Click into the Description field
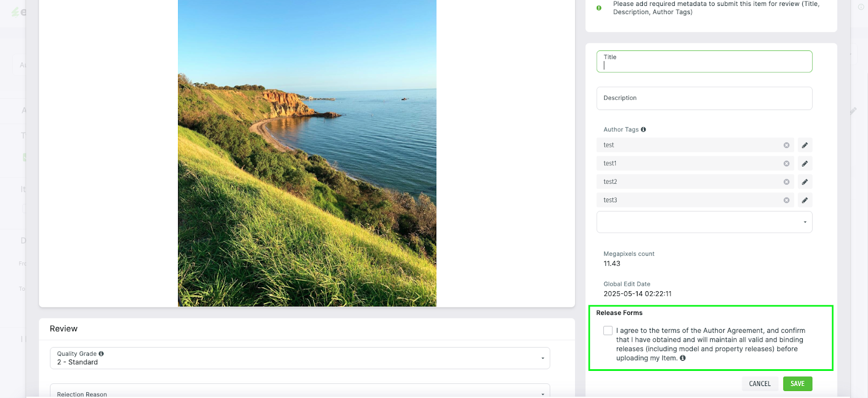Image resolution: width=868 pixels, height=398 pixels. pyautogui.click(x=704, y=99)
